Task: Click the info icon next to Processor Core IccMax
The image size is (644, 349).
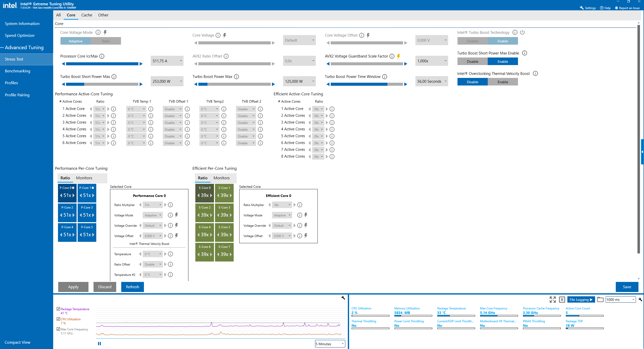Action: 102,56
